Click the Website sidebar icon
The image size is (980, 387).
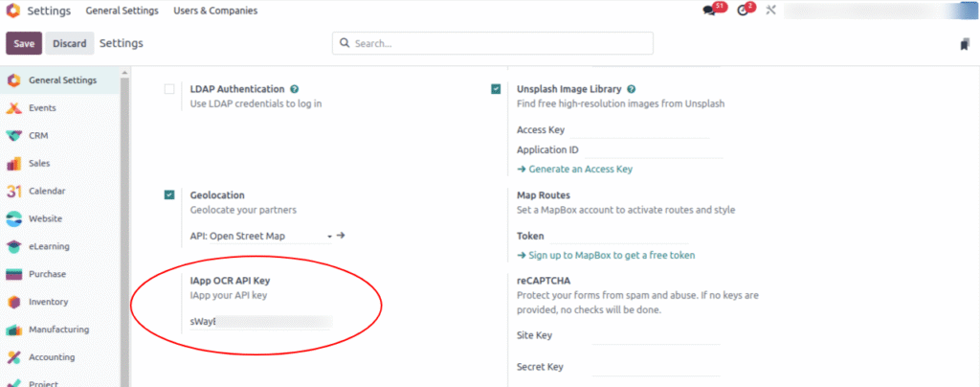pyautogui.click(x=13, y=218)
